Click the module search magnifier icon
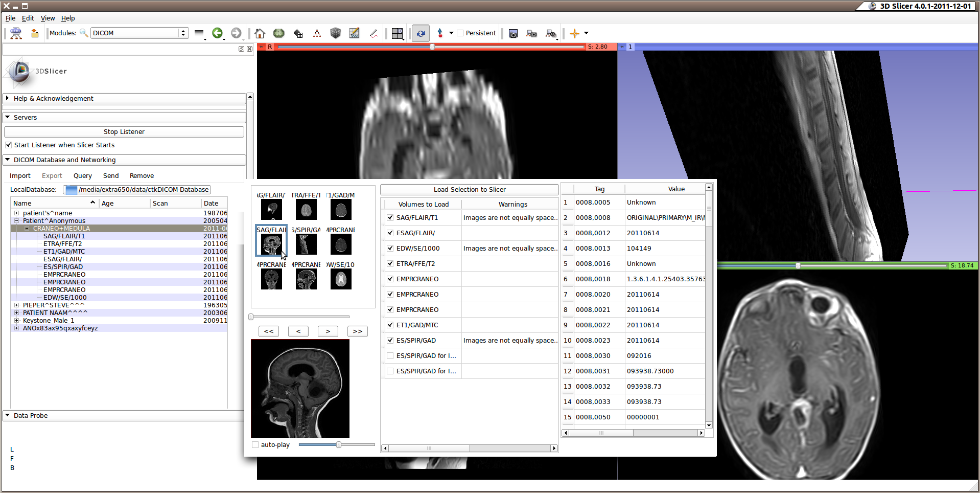 point(84,33)
